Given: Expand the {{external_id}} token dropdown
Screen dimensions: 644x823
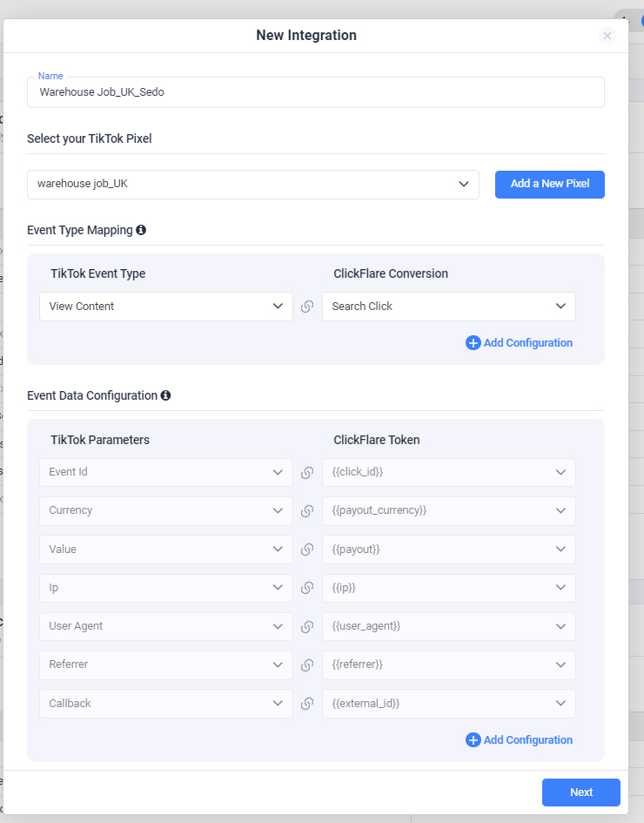Looking at the screenshot, I should (449, 704).
